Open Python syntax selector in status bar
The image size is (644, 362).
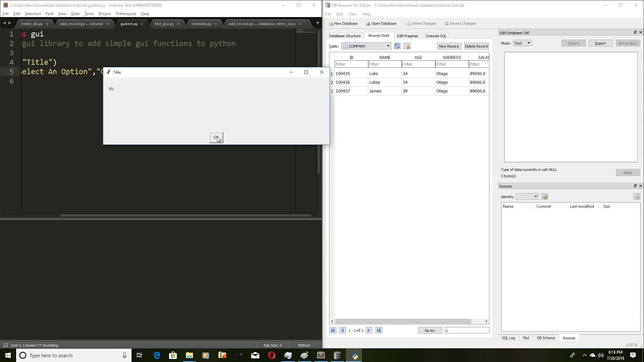pos(304,345)
